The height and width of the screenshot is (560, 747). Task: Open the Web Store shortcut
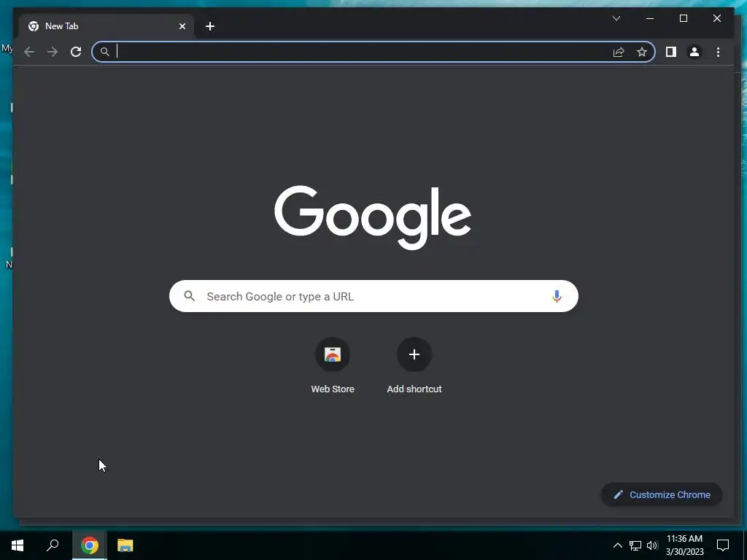click(x=333, y=366)
